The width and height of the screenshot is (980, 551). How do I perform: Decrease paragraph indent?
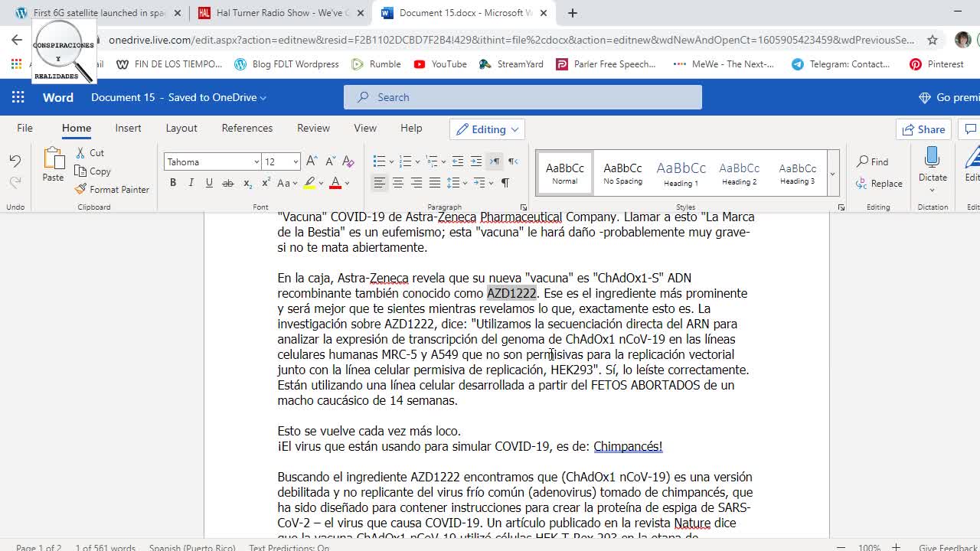point(458,161)
